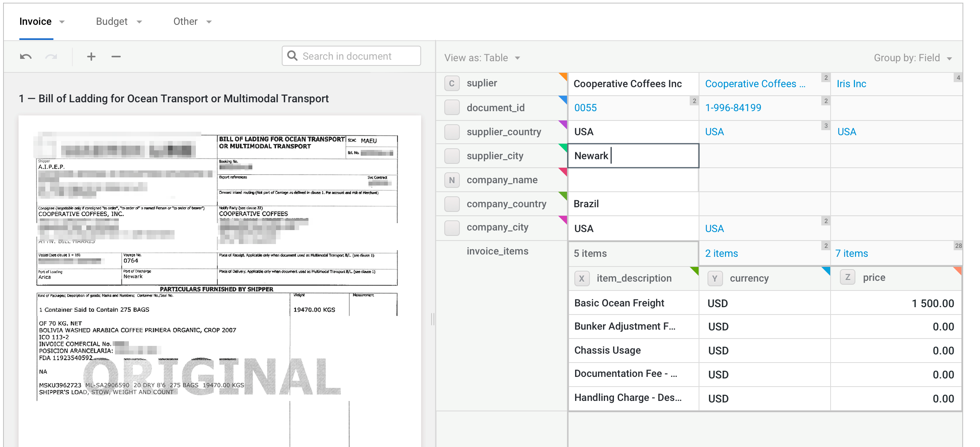Select the USA value in first supplier_country column
Viewport: 980px width, 447px height.
click(x=633, y=132)
